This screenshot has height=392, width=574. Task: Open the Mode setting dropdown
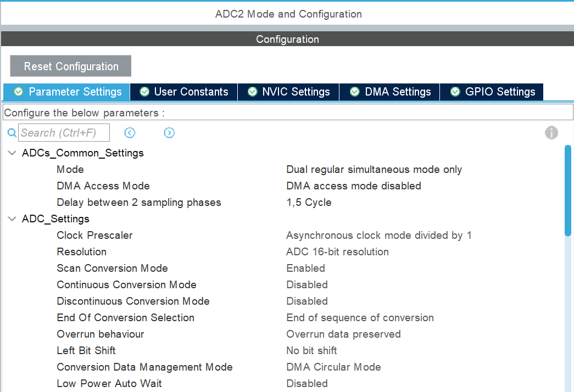(374, 169)
